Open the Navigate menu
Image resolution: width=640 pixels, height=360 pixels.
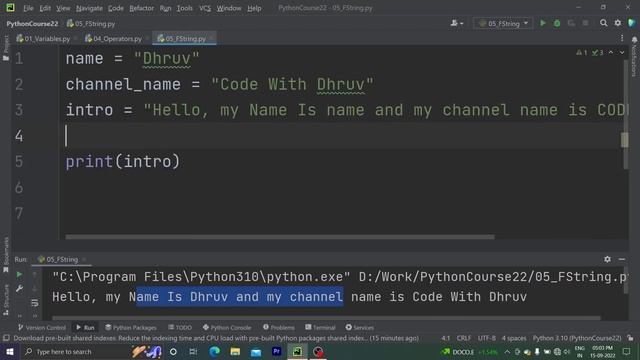(89, 8)
